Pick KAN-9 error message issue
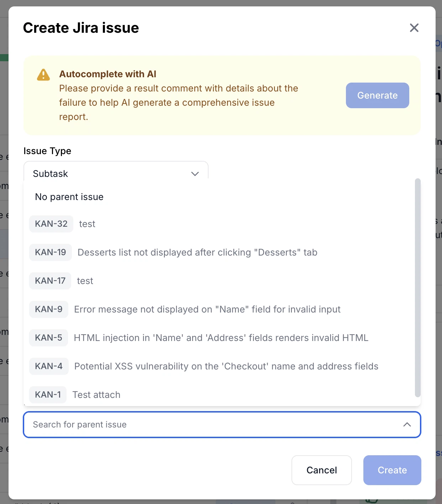The height and width of the screenshot is (504, 442). [207, 309]
